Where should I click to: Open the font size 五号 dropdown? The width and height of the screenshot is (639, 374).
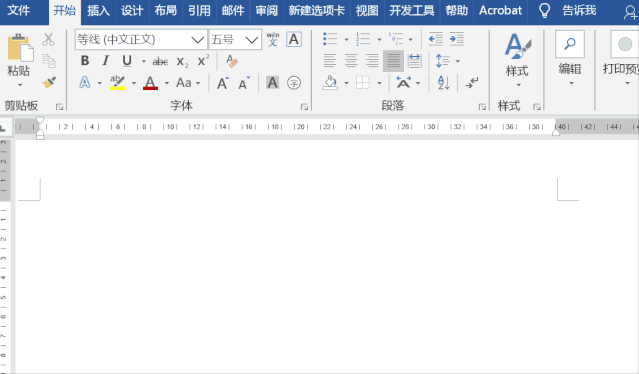point(252,40)
